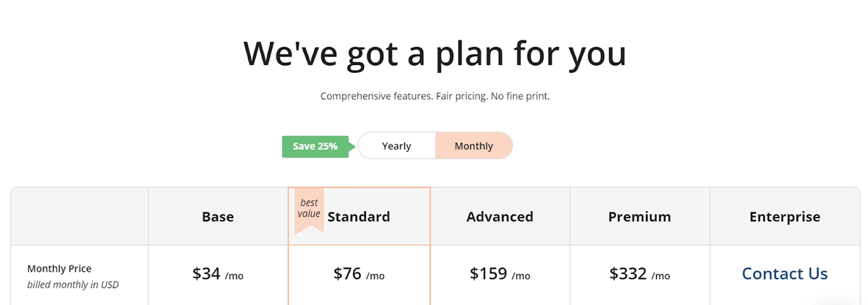Click the billed monthly in USD note
Screen dimensions: 868x305
click(72, 285)
